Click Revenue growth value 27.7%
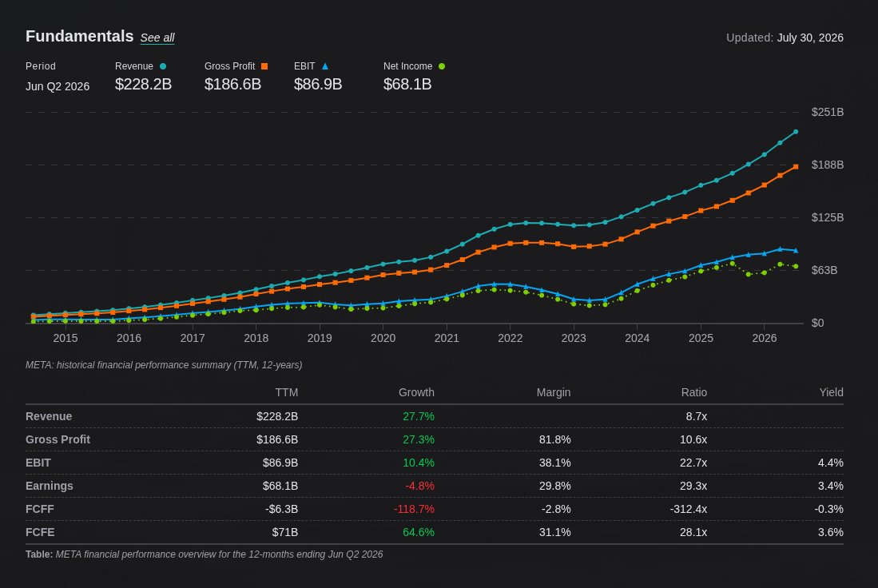This screenshot has height=588, width=878. pos(419,416)
